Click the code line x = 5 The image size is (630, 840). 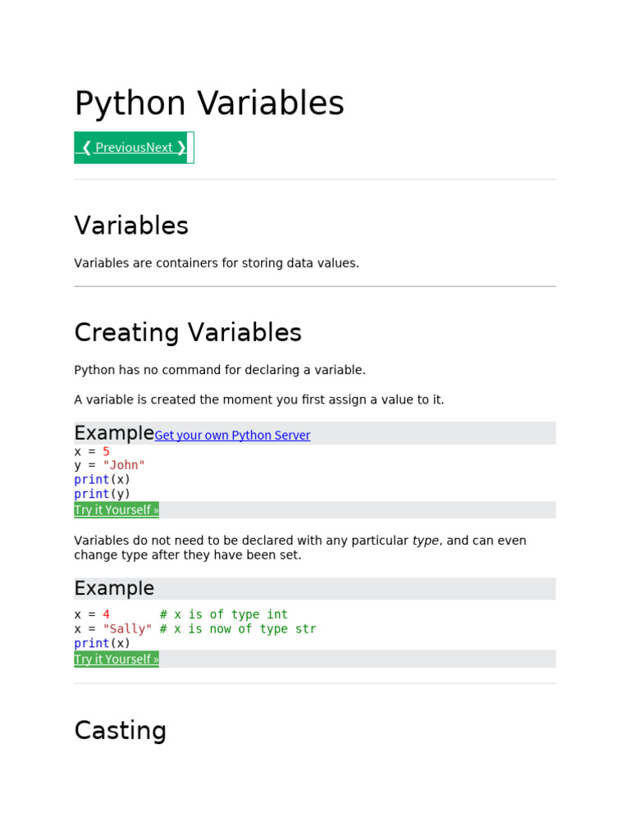point(92,451)
